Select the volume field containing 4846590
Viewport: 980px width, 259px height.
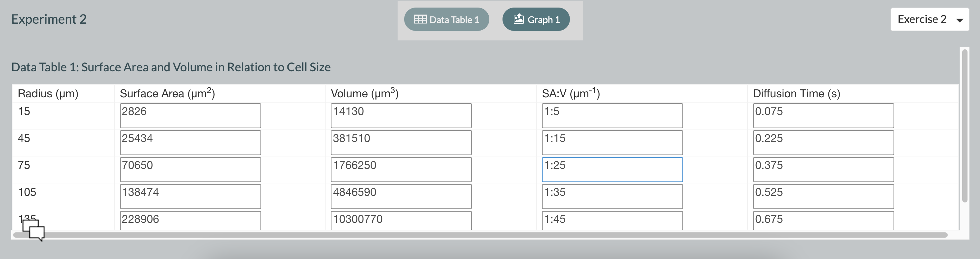(401, 196)
